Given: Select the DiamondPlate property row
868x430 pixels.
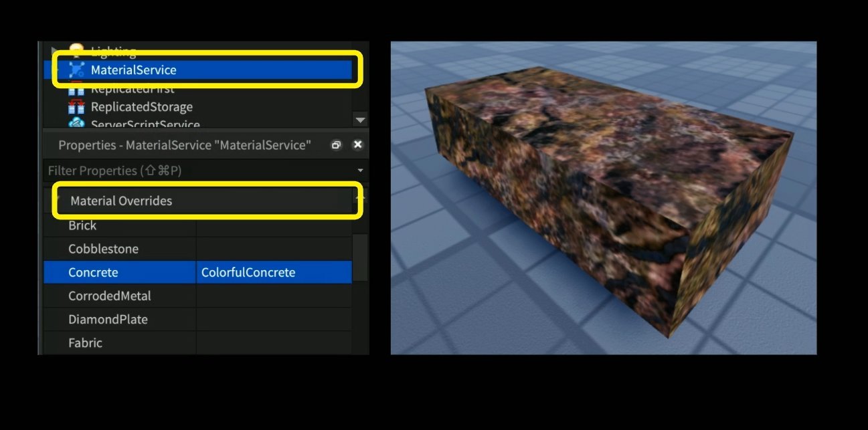Looking at the screenshot, I should (x=197, y=319).
